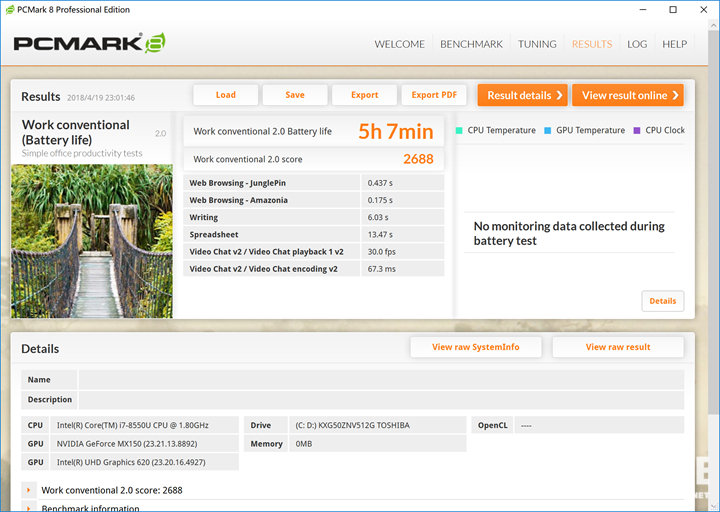Image resolution: width=720 pixels, height=512 pixels.
Task: Toggle the CPU Clock legend marker
Action: point(636,130)
